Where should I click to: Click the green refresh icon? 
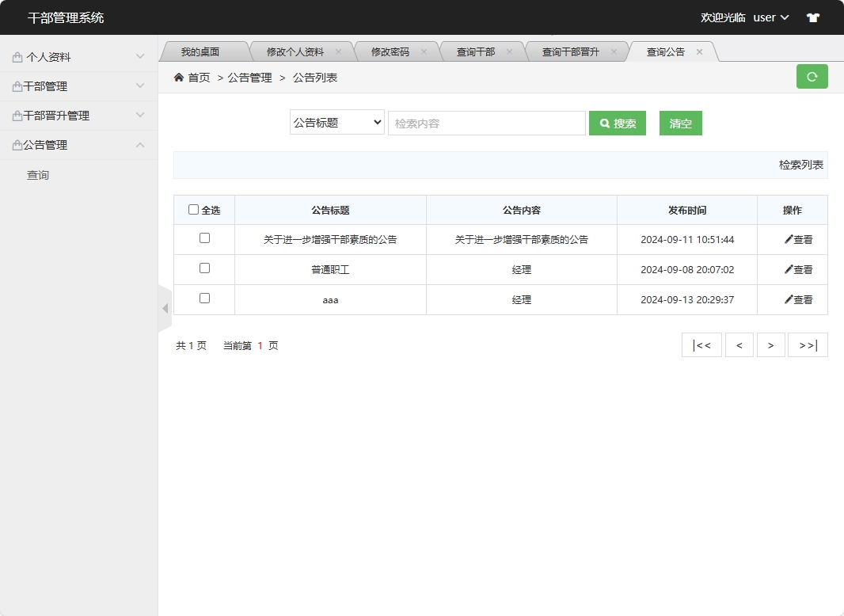(812, 77)
